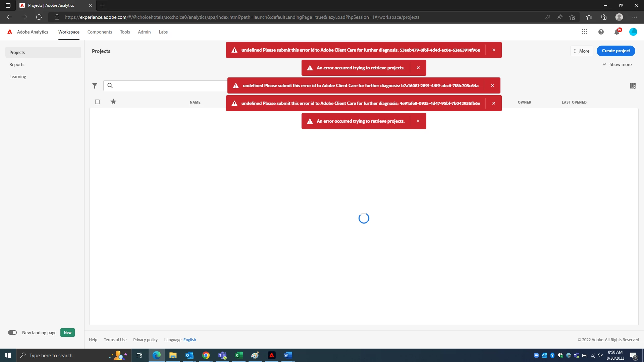Dismiss the first error id banner

tap(493, 50)
